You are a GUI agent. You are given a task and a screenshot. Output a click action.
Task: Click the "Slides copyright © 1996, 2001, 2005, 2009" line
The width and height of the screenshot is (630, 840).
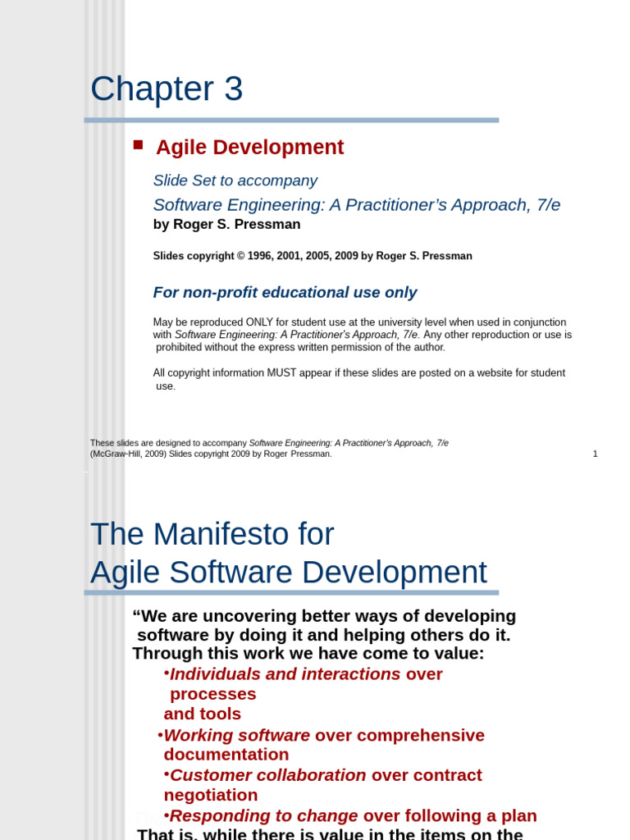tap(312, 256)
